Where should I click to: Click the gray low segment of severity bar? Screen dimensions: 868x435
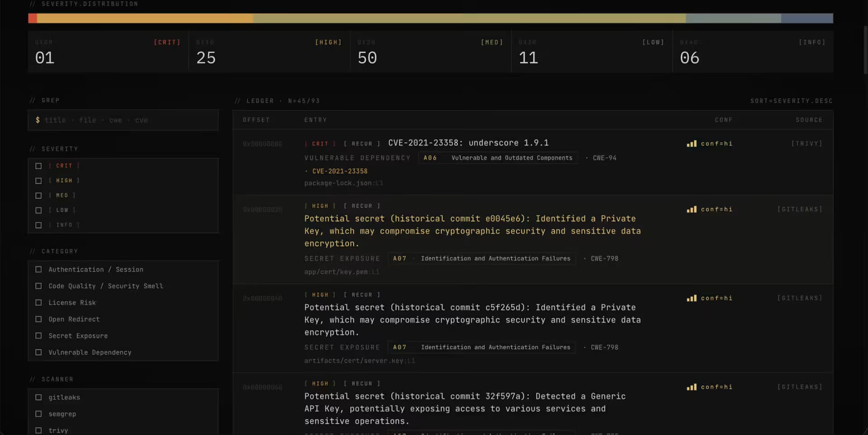coord(733,18)
